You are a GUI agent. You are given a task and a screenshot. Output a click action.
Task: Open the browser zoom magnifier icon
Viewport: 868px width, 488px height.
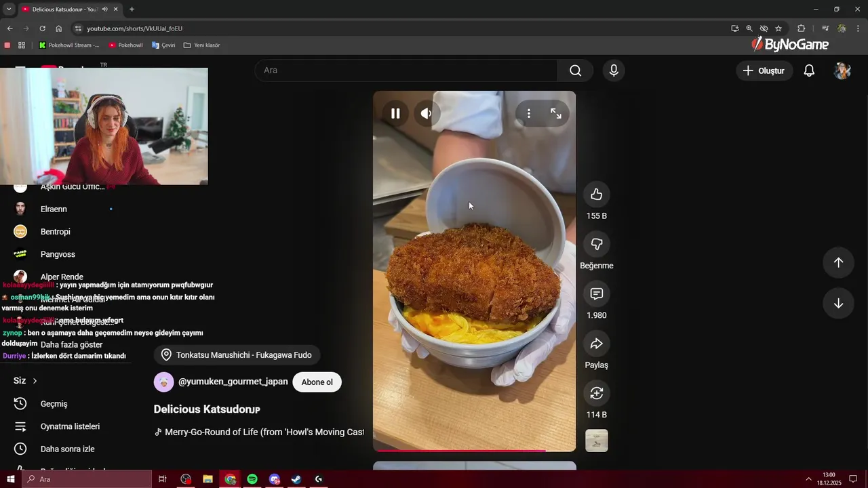pos(749,28)
